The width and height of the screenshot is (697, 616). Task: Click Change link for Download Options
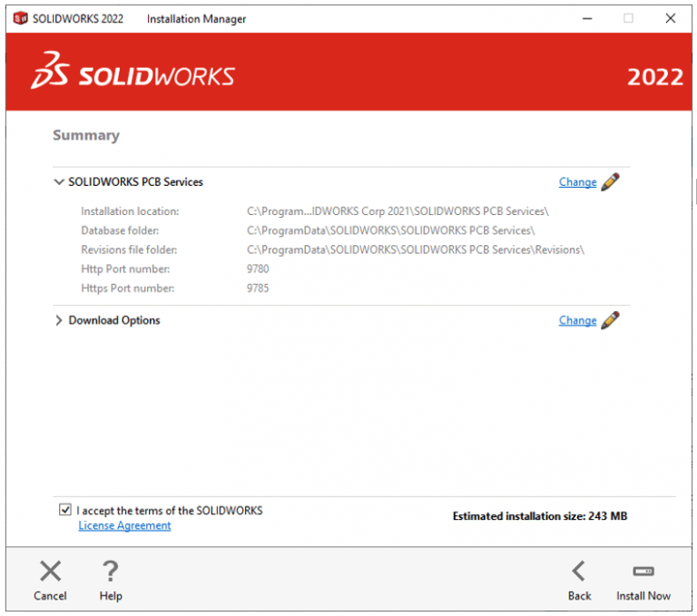(x=577, y=320)
